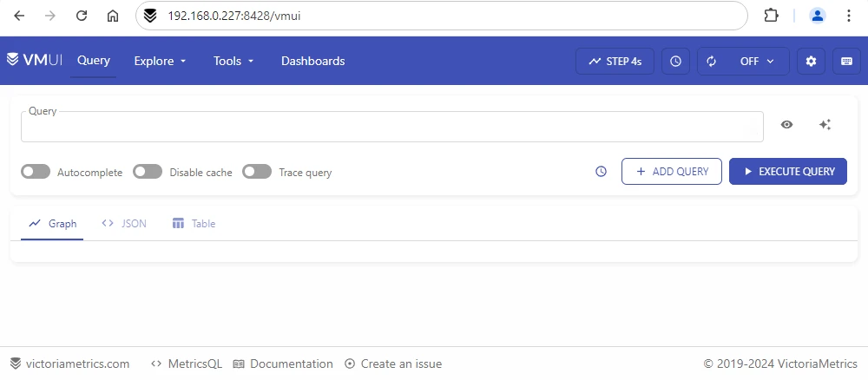Expand the Explore dropdown menu
This screenshot has width=868, height=380.
coord(160,61)
